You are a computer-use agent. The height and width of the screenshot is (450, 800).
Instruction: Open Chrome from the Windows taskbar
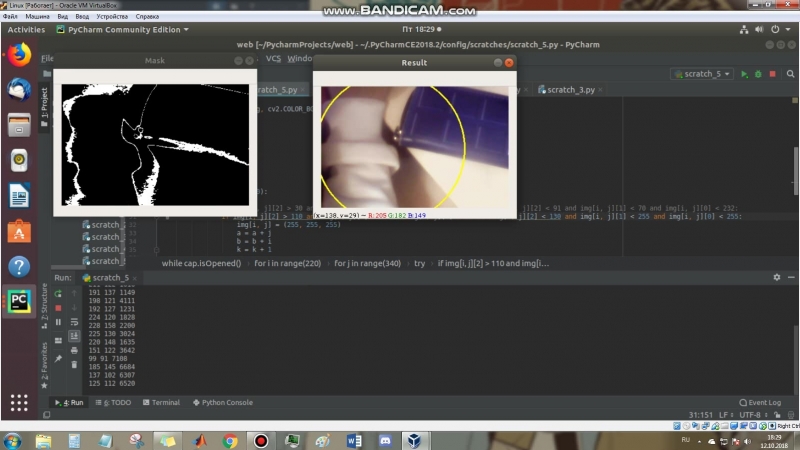(x=230, y=441)
